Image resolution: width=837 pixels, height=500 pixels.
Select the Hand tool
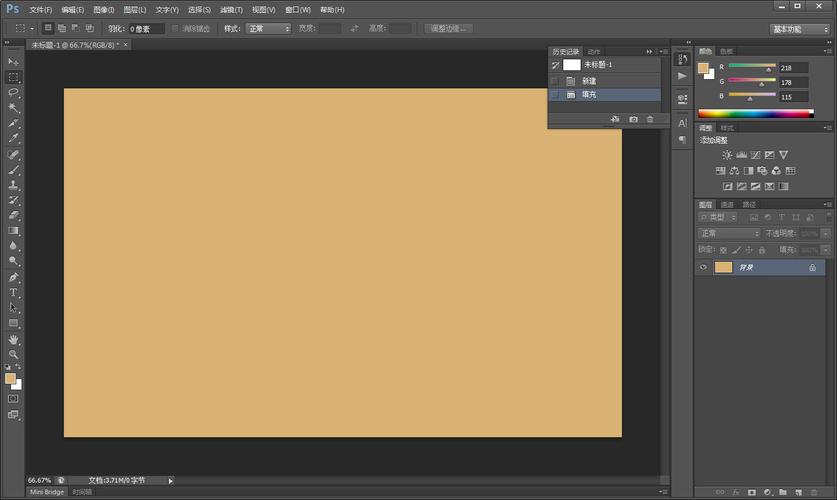[x=14, y=339]
